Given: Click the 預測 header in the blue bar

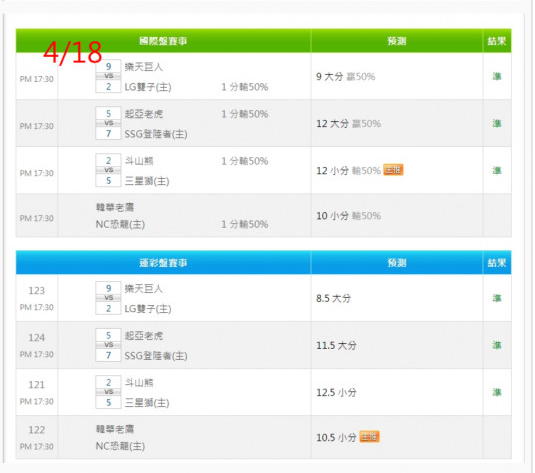Looking at the screenshot, I should point(397,263).
